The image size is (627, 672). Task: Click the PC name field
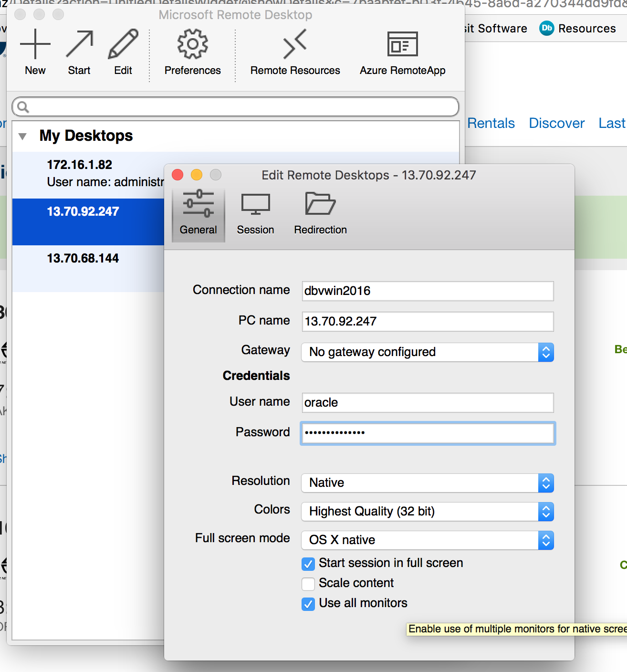click(428, 321)
